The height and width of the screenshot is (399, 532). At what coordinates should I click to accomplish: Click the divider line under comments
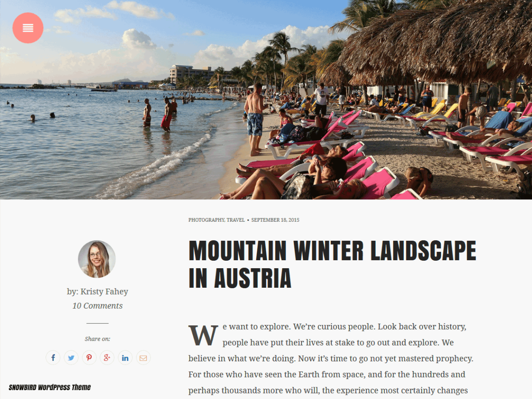click(97, 324)
